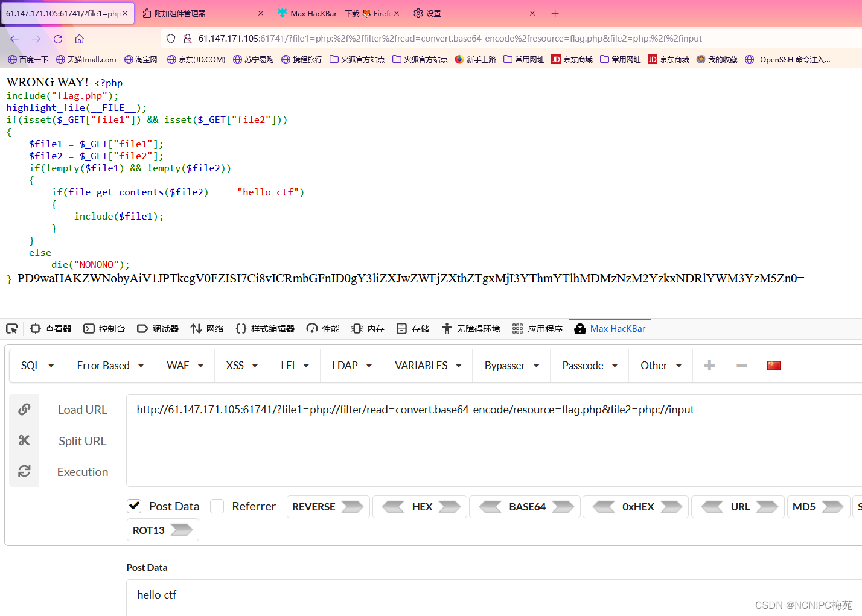
Task: Open the WAF dropdown
Action: (185, 366)
